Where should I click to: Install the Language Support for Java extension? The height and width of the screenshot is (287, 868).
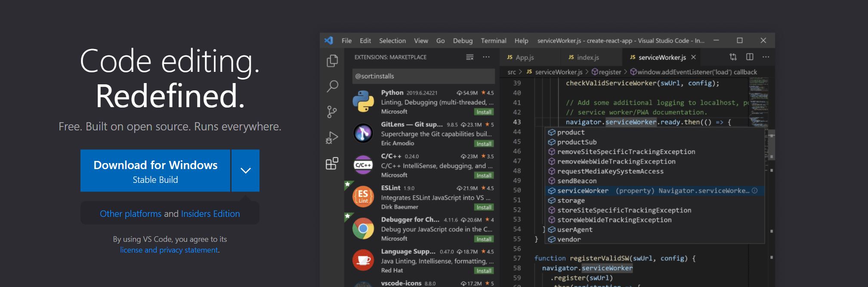click(484, 271)
